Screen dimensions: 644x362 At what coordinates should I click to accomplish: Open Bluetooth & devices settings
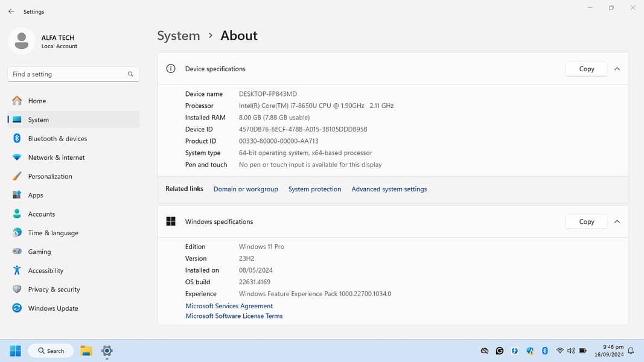[57, 139]
